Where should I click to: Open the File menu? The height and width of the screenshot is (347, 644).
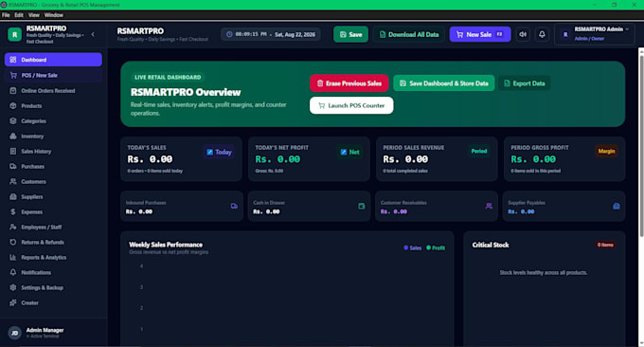pos(6,15)
